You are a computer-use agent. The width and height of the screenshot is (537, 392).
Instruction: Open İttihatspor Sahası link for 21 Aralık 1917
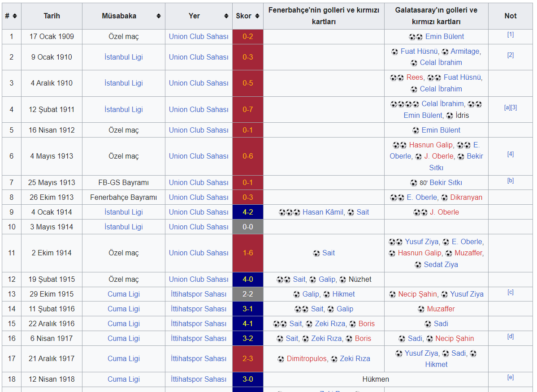[199, 359]
